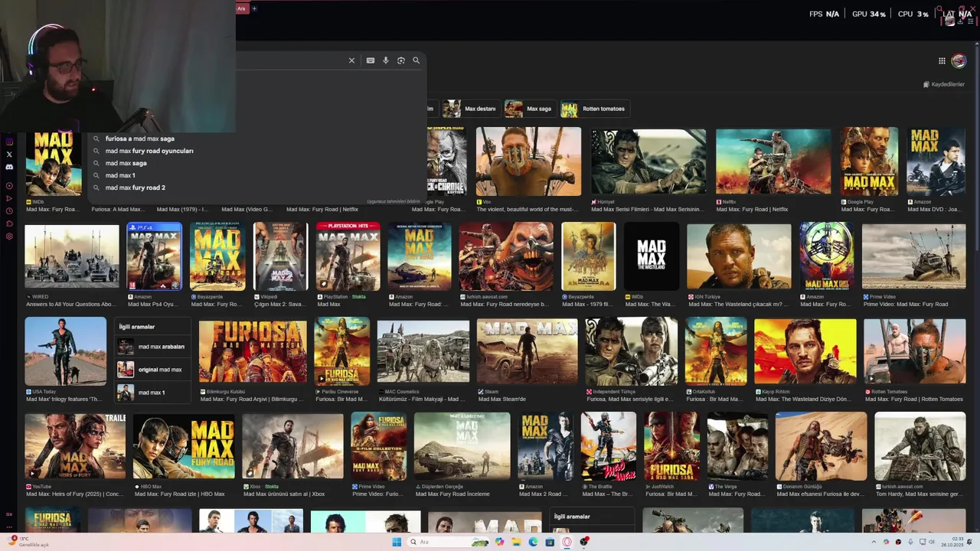Image resolution: width=980 pixels, height=551 pixels.
Task: Open the Xbox 'Mad Max ürününü satın al' image
Action: 292,446
